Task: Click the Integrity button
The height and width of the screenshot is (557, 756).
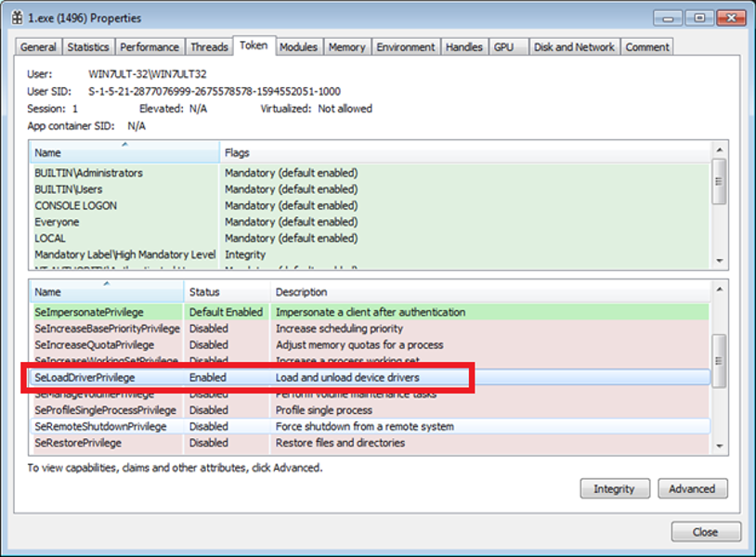Action: [x=615, y=488]
